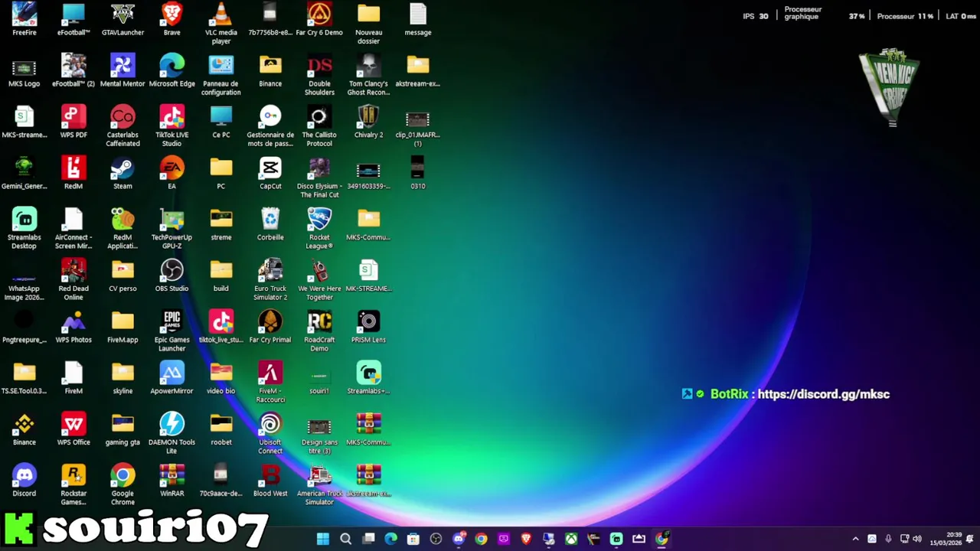Open the Windows Start menu
The width and height of the screenshot is (980, 551).
pos(323,539)
